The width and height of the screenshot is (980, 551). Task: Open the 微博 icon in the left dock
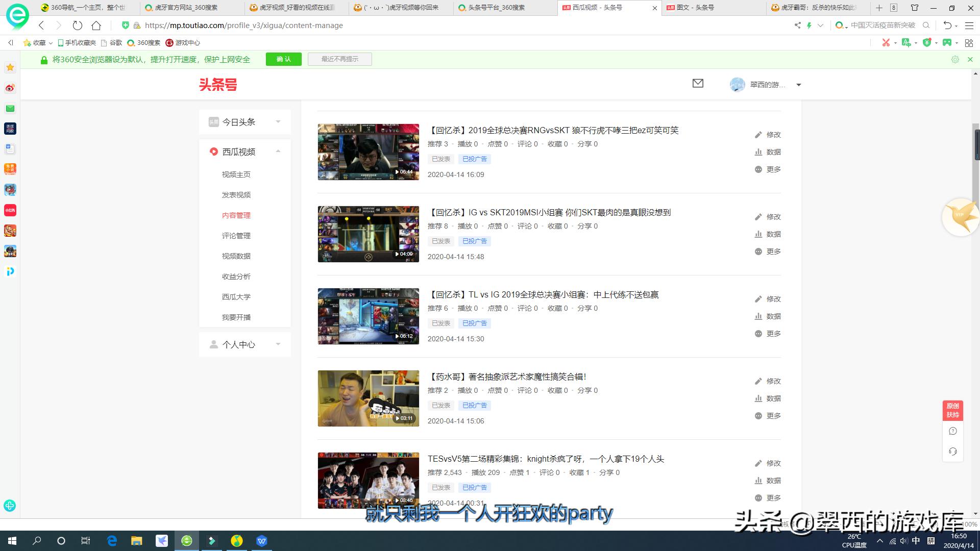point(10,87)
